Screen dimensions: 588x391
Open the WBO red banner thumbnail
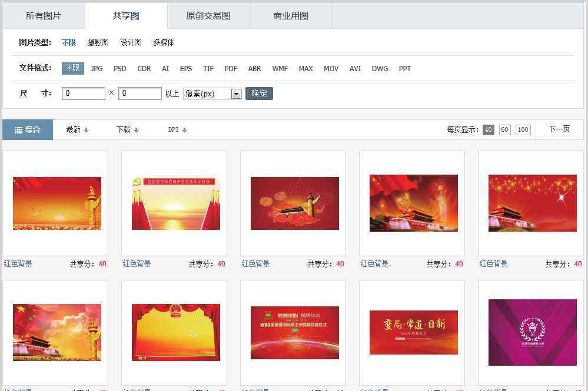point(295,333)
